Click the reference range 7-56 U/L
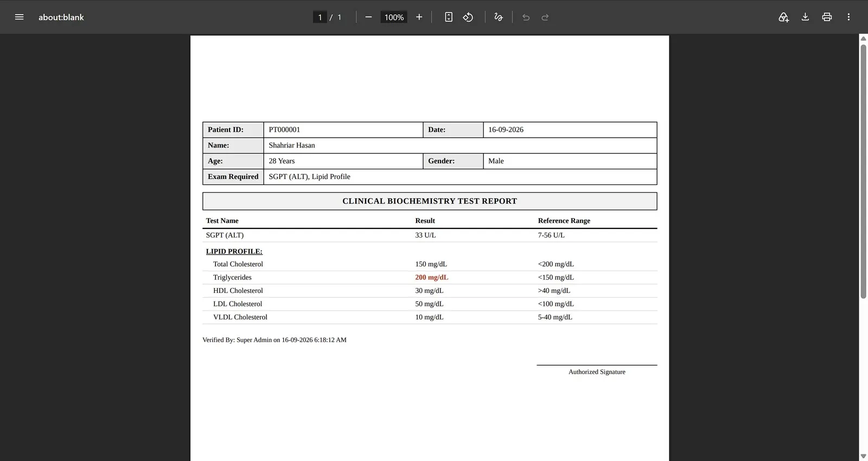 [551, 235]
